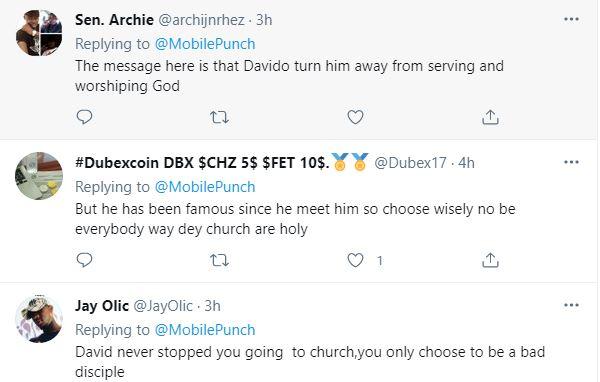The image size is (600, 382).
Task: Reply to Sen. Archie's tweet
Action: pyautogui.click(x=84, y=117)
